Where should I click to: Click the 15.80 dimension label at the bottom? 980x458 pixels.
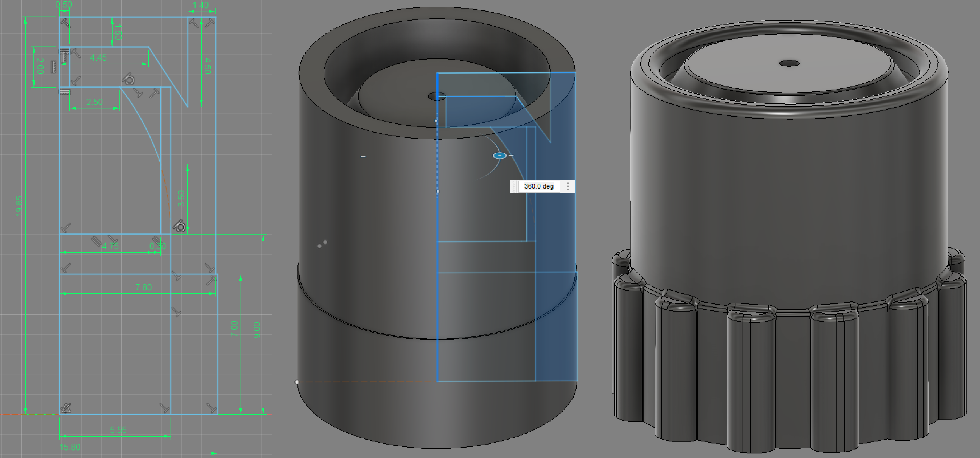point(70,447)
